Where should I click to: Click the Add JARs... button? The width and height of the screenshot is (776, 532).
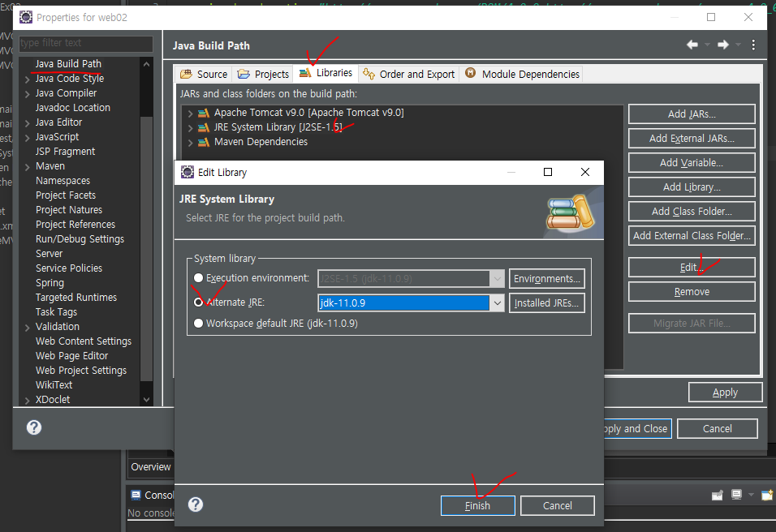692,114
